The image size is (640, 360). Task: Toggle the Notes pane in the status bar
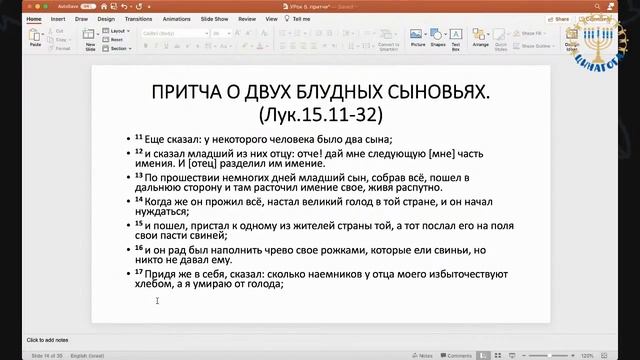422,356
